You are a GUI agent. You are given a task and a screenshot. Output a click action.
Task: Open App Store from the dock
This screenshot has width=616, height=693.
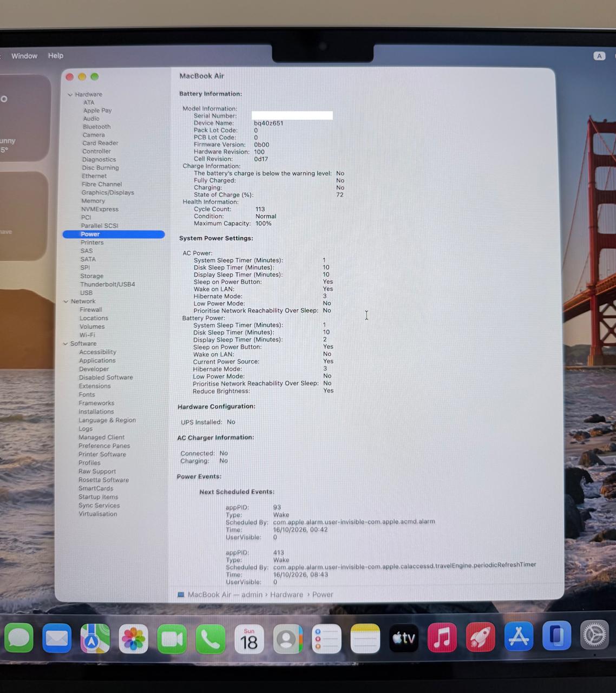click(x=519, y=636)
